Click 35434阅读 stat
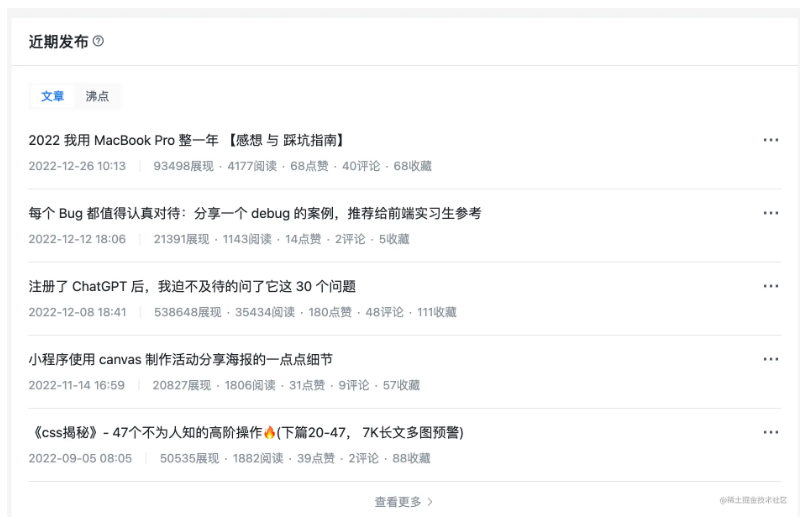Screen dimensions: 806x525 point(265,312)
